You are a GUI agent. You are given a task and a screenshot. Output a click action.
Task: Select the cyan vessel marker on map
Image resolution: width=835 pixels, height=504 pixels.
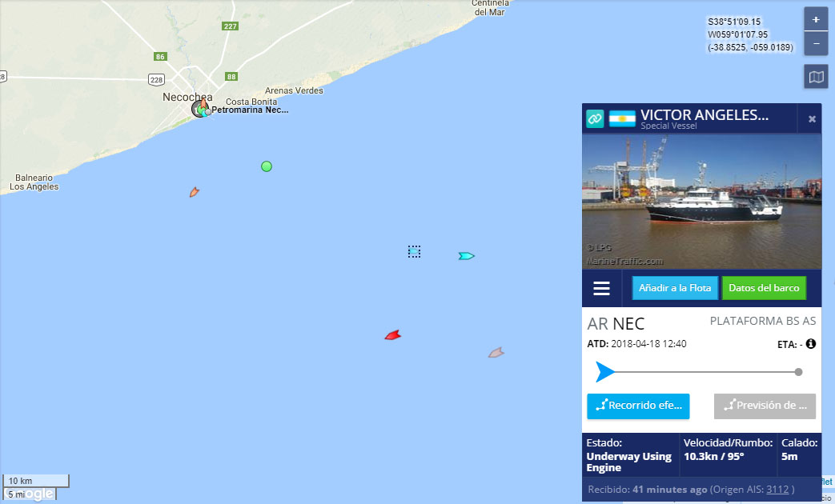click(466, 256)
